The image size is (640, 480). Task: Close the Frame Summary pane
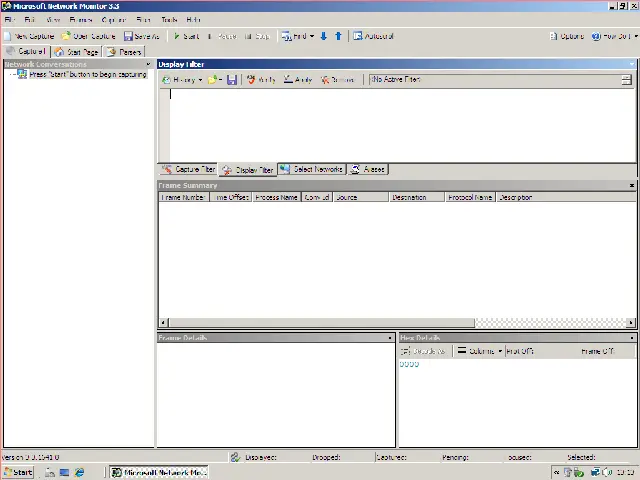coord(632,185)
